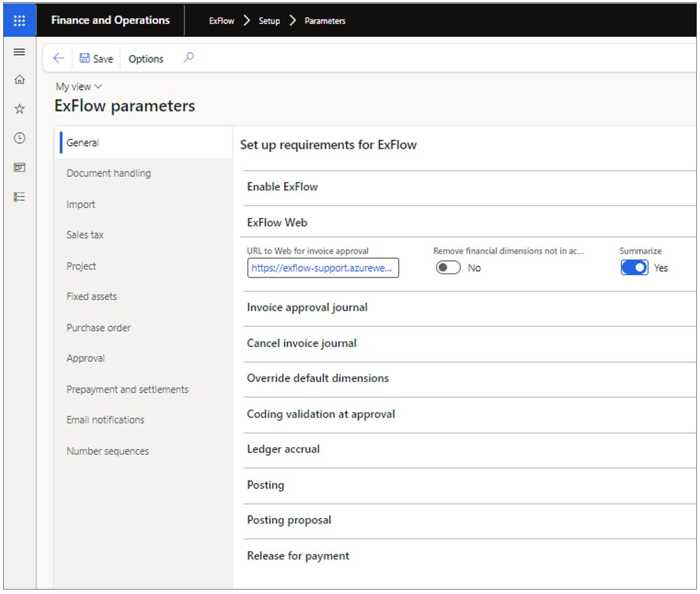Image resolution: width=700 pixels, height=594 pixels.
Task: Open the My view dropdown
Action: [x=79, y=86]
